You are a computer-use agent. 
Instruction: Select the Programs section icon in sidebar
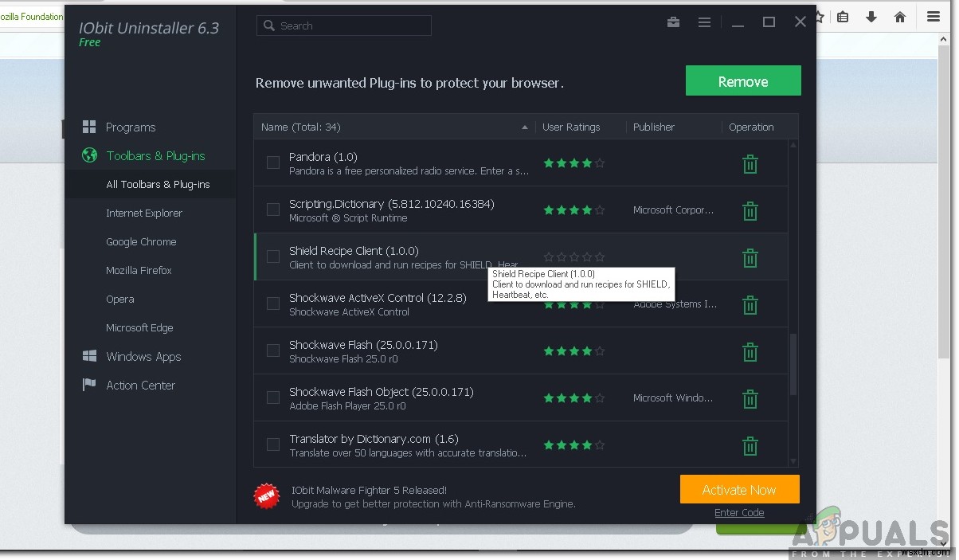point(89,127)
